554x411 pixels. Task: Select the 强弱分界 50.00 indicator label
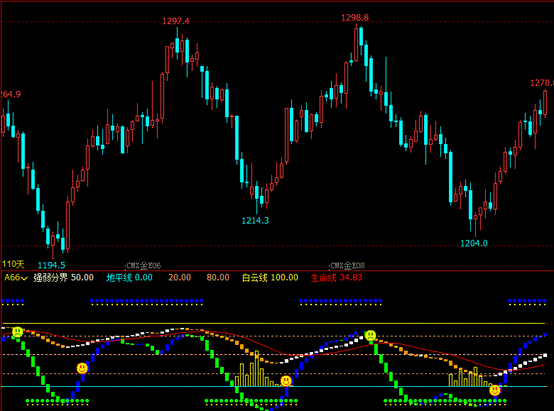(64, 278)
